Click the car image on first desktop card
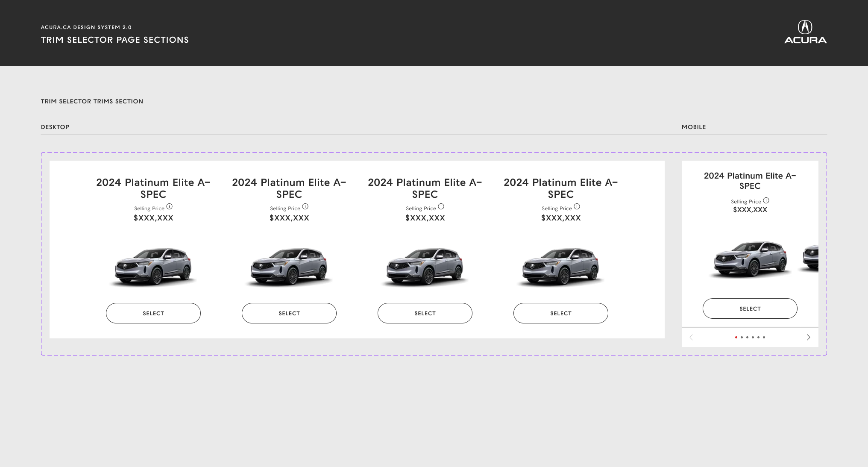868x467 pixels. pyautogui.click(x=153, y=266)
